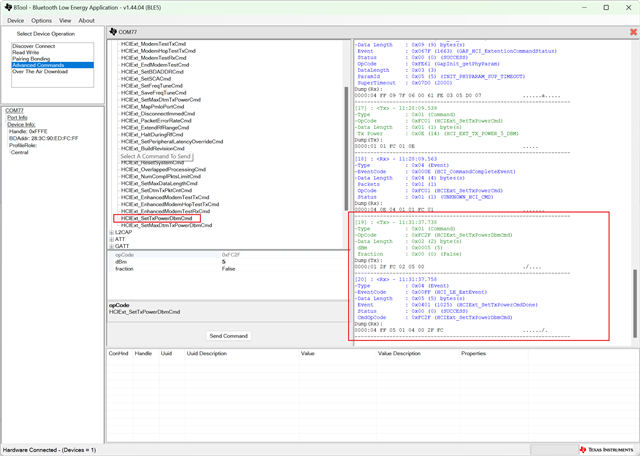Screen dimensions: 640x456
Task: Click the Texas Instruments logo in status bar
Action: 605,449
